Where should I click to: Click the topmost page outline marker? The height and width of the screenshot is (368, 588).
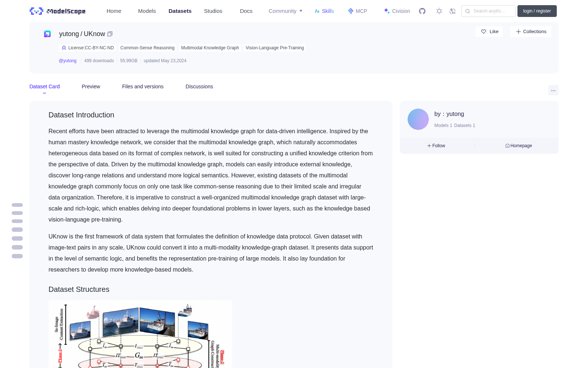[x=17, y=205]
